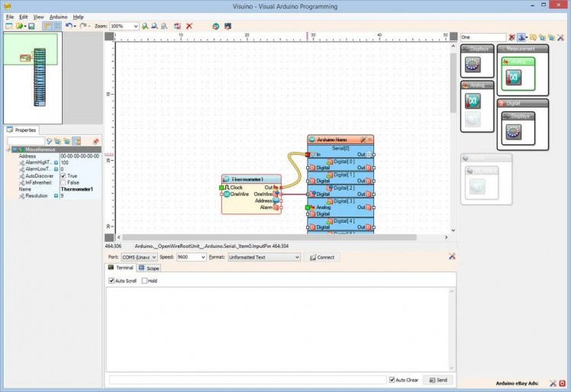This screenshot has width=571, height=392.
Task: Click the Undo arrow icon
Action: point(68,26)
